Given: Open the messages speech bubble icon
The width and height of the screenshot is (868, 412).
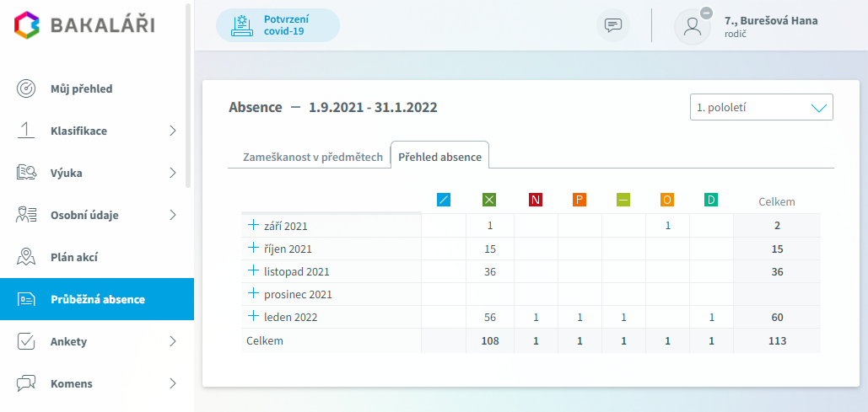Looking at the screenshot, I should click(612, 25).
